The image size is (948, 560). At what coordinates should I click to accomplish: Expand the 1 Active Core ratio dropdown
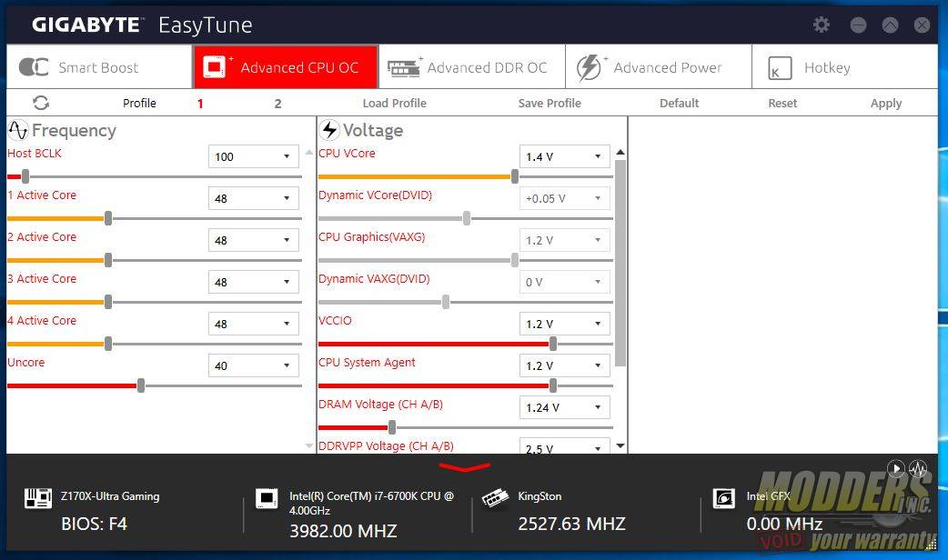[x=253, y=198]
